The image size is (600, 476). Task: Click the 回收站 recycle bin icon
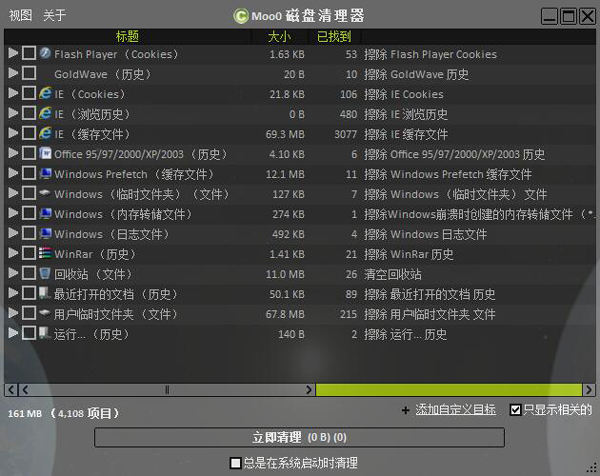[45, 273]
